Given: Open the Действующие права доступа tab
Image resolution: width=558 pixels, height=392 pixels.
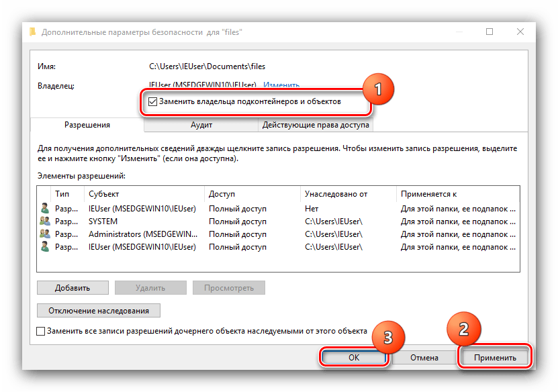Looking at the screenshot, I should point(316,125).
